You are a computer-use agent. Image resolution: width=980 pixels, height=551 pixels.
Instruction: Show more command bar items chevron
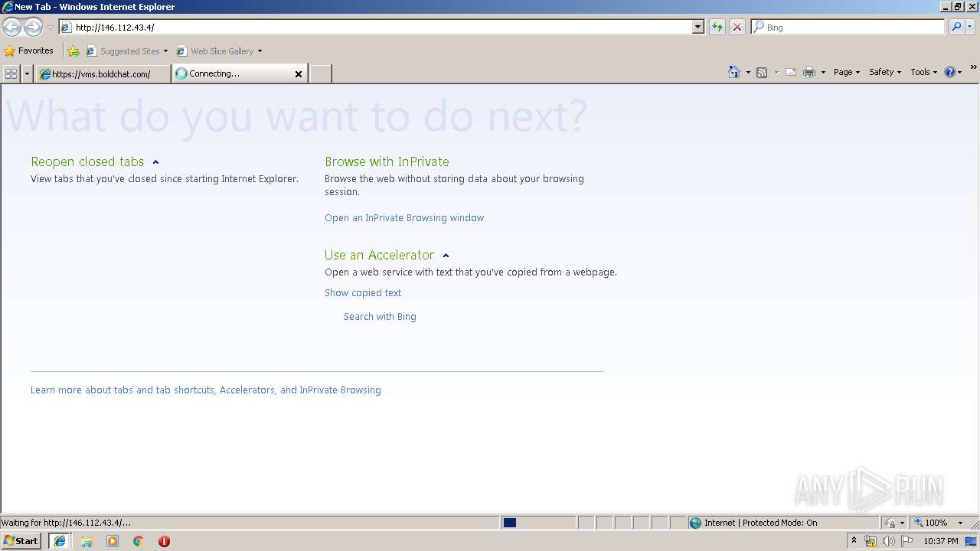pyautogui.click(x=974, y=67)
